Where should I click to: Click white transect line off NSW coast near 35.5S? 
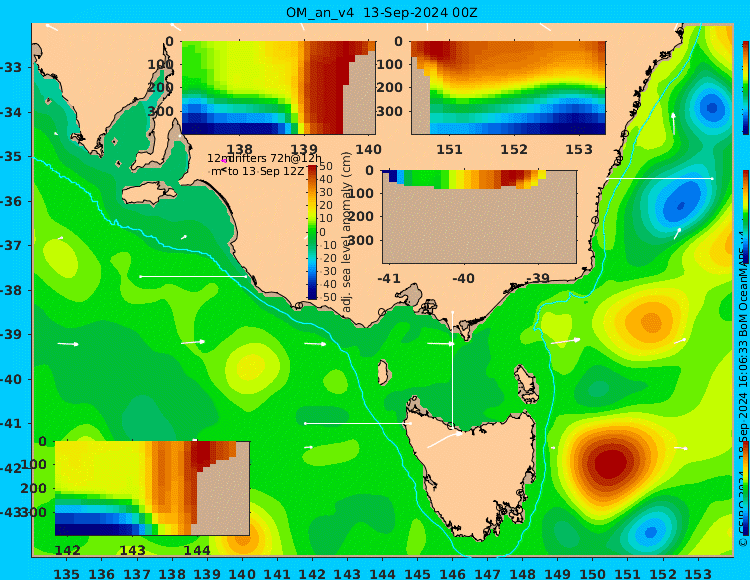pyautogui.click(x=660, y=178)
